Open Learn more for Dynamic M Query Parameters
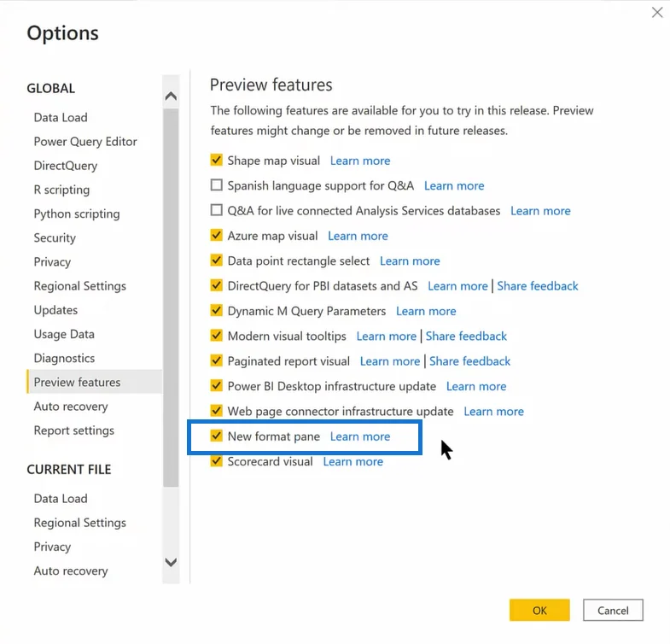670x644 pixels. pyautogui.click(x=426, y=311)
